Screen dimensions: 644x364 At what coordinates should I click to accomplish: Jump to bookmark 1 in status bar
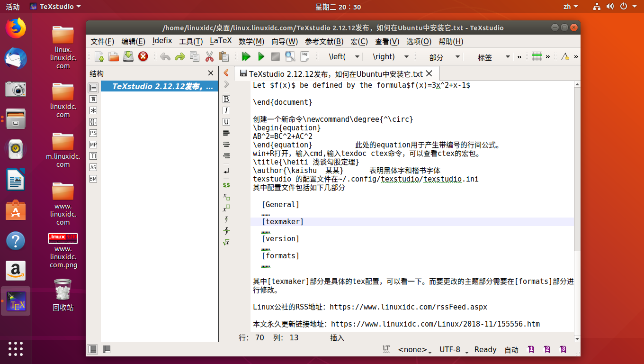531,349
